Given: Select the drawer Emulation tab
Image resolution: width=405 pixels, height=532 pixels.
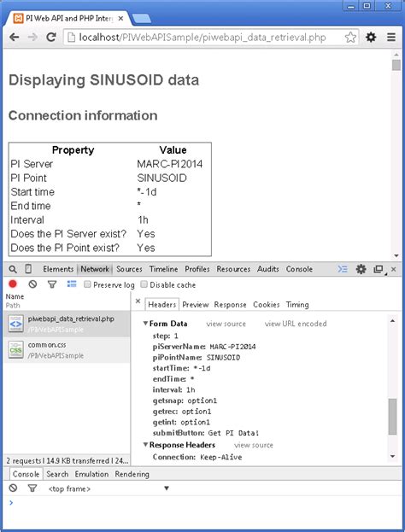Looking at the screenshot, I should (91, 474).
